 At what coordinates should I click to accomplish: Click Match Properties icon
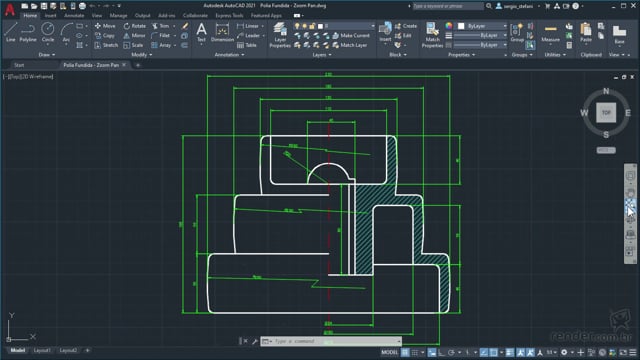coord(432,35)
